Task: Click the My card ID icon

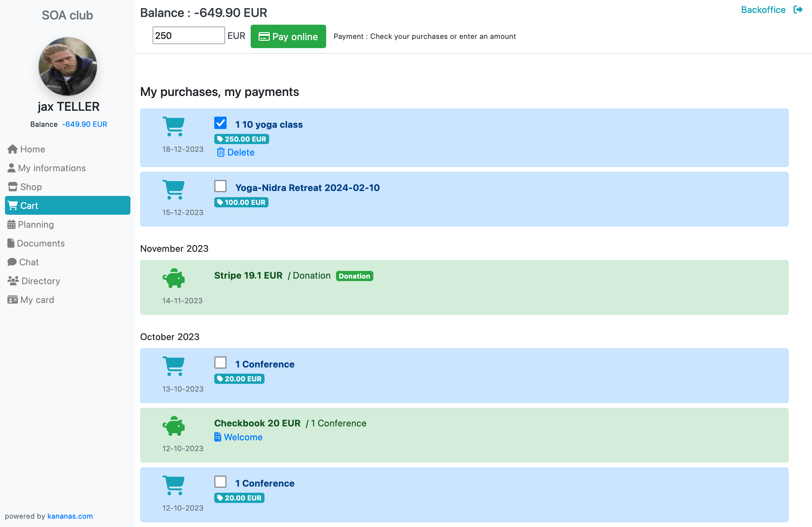Action: click(x=13, y=300)
